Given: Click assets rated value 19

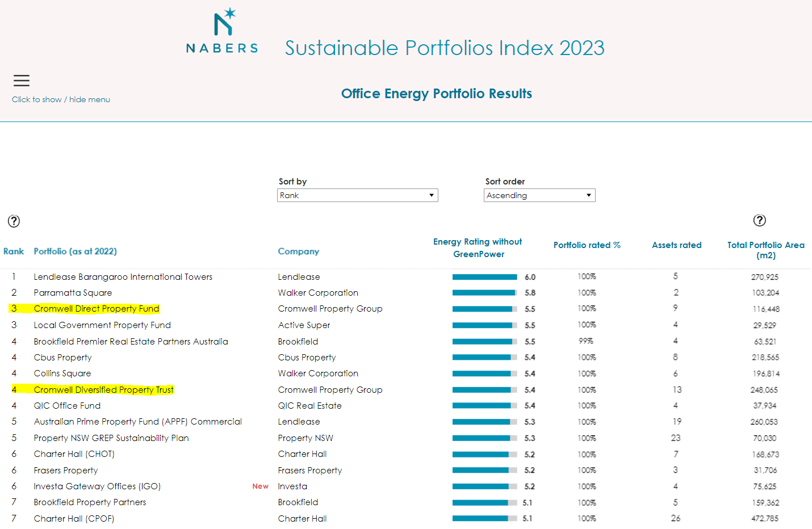Looking at the screenshot, I should [677, 422].
